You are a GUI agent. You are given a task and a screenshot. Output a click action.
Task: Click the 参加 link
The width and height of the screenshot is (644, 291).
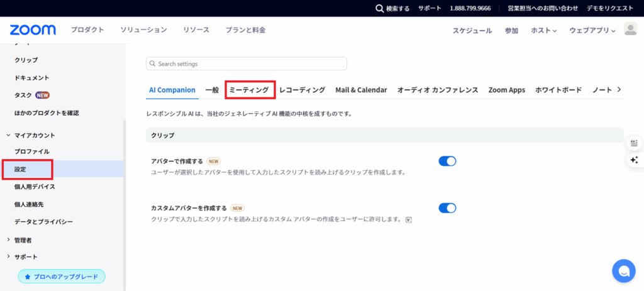(511, 30)
